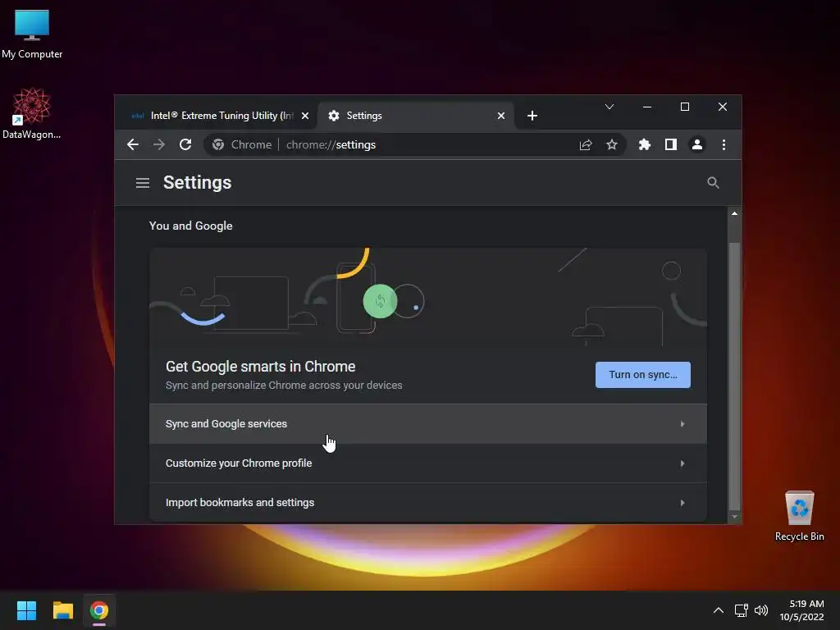Open the Extensions puzzle icon
Viewport: 840px width, 630px height.
coord(645,144)
